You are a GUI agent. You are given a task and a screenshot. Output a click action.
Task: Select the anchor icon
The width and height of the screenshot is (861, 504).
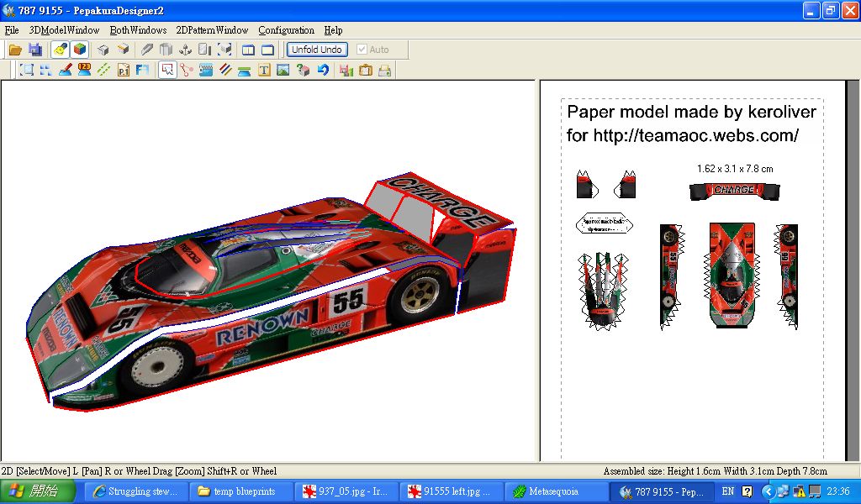click(x=186, y=50)
